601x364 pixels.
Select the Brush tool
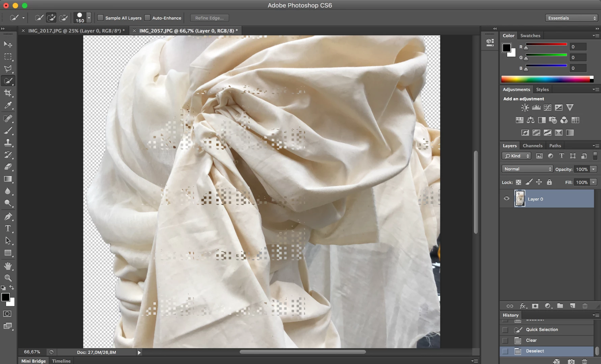point(8,130)
